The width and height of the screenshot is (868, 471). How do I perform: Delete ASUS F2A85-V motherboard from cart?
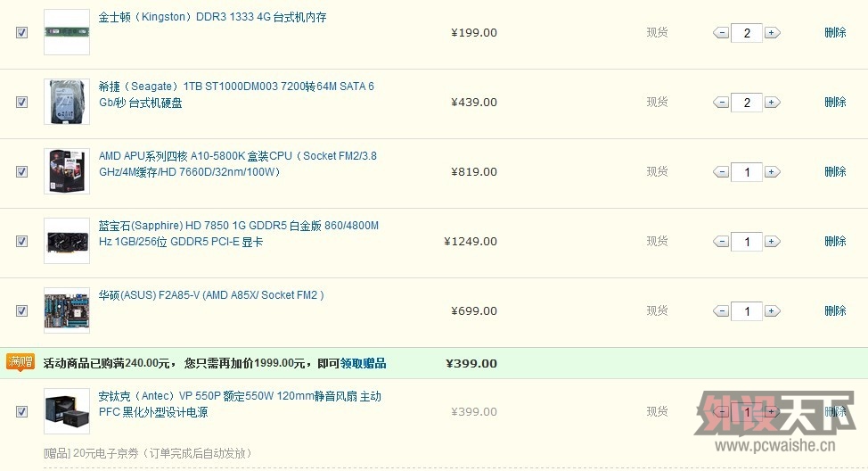835,310
